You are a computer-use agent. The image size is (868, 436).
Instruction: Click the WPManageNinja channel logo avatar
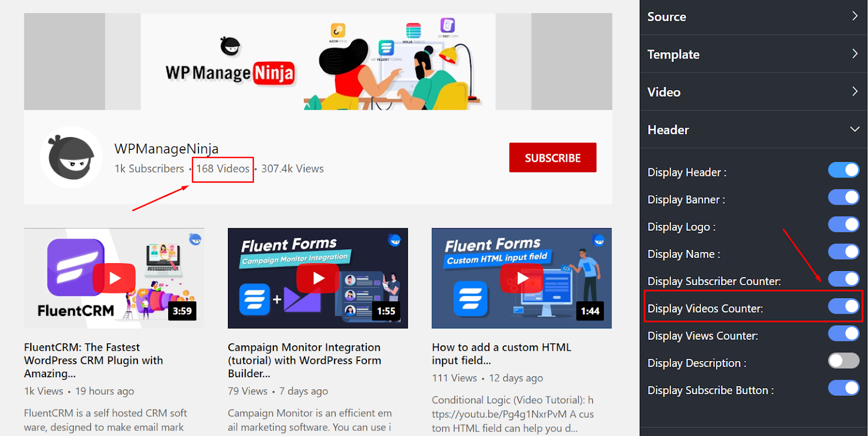click(71, 157)
